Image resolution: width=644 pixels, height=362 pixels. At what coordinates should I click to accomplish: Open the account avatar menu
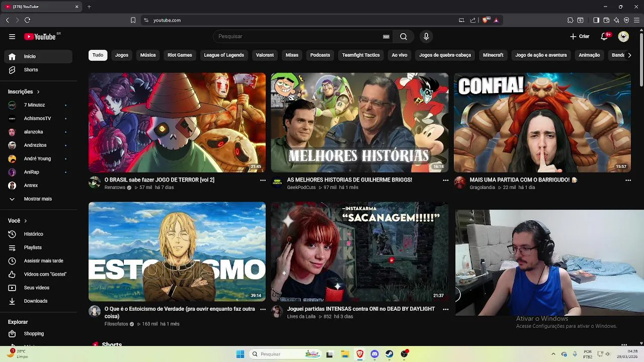coord(623,36)
